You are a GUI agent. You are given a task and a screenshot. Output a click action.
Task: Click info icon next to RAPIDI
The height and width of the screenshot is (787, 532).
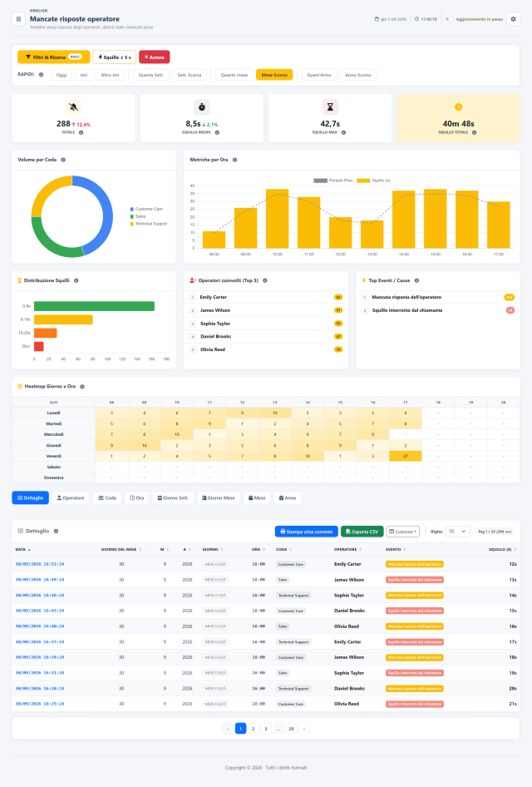[41, 75]
